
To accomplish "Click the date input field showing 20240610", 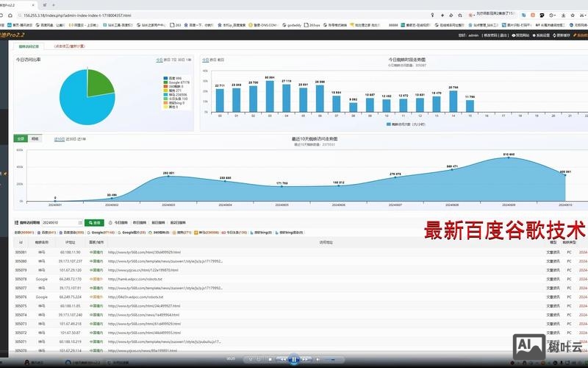I will [x=59, y=222].
